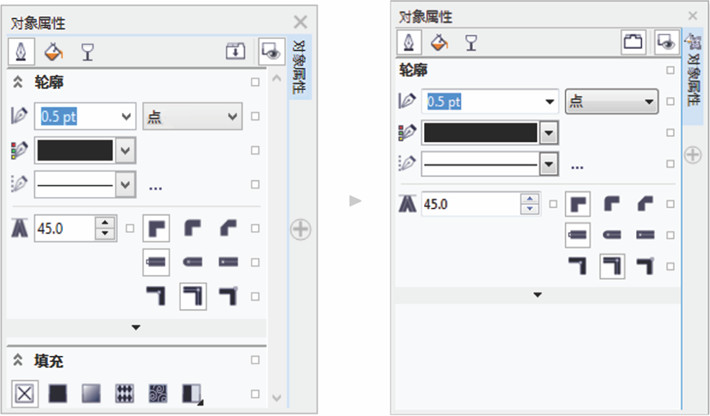Open line style dropdown in panel without 填充
Viewport: 710px width, 416px height.
549,164
